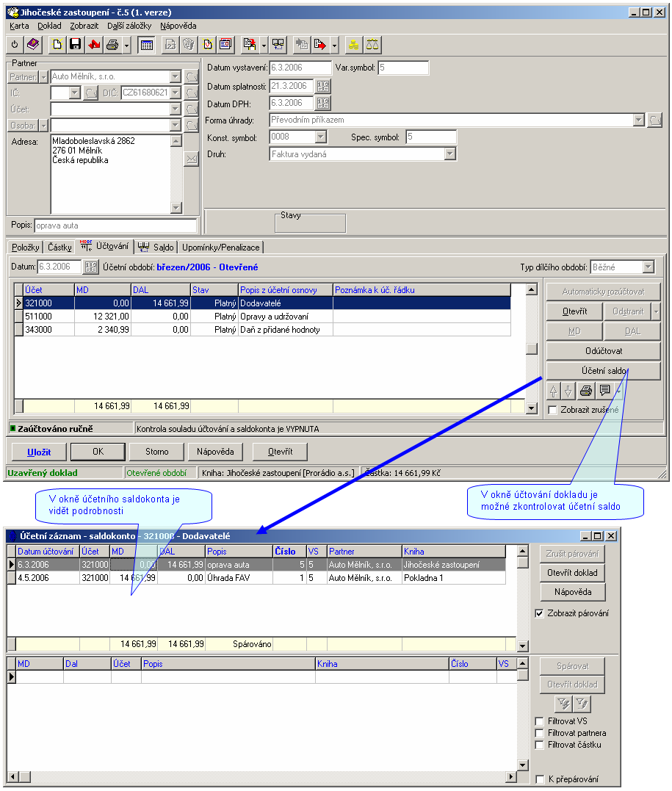The width and height of the screenshot is (672, 791).
Task: Expand the Druh dropdown showing Faktura vydaná
Action: 450,153
